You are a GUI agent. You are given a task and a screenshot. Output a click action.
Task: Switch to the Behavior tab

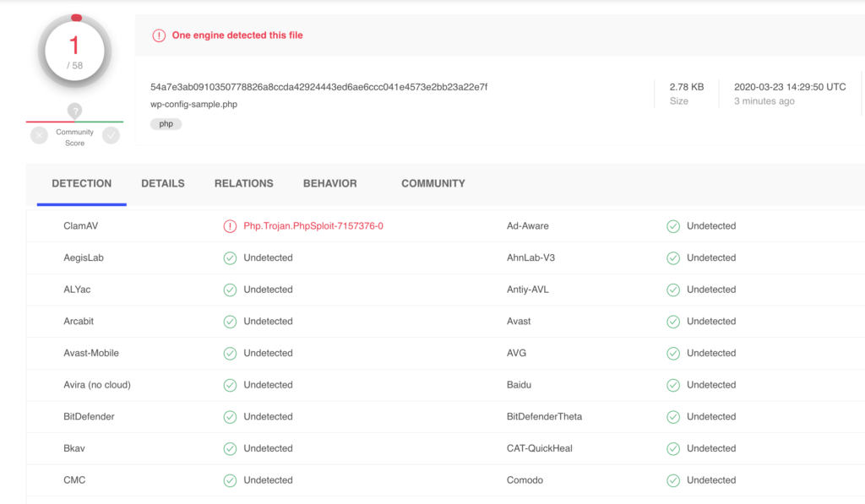click(330, 184)
